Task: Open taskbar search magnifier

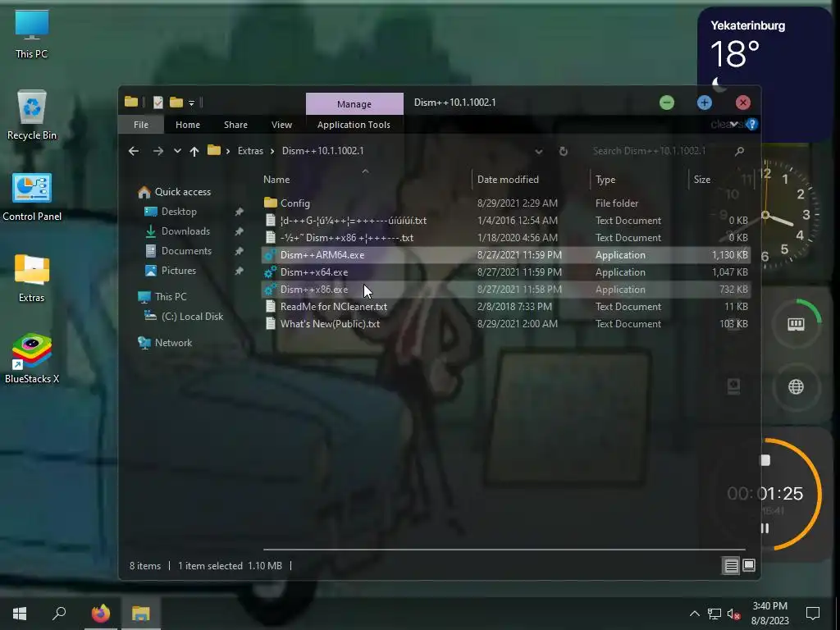Action: tap(59, 614)
